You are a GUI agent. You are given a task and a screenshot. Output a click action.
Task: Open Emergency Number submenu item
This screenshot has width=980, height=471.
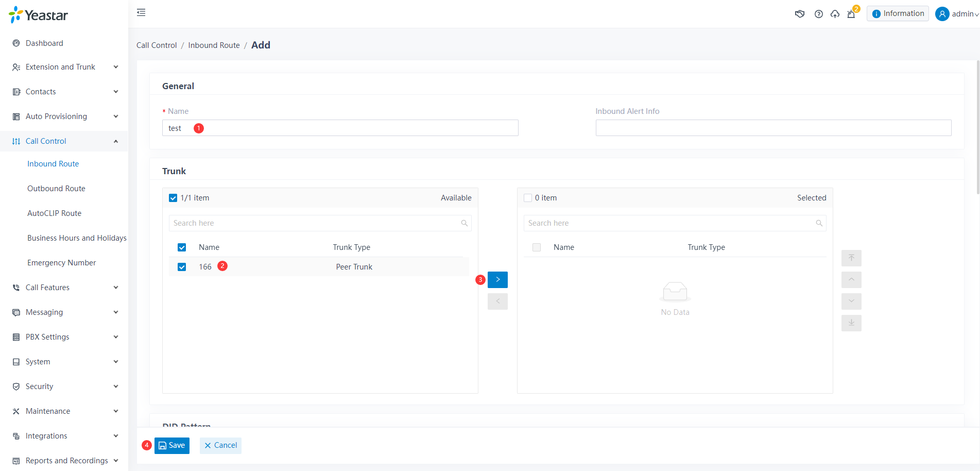coord(61,263)
